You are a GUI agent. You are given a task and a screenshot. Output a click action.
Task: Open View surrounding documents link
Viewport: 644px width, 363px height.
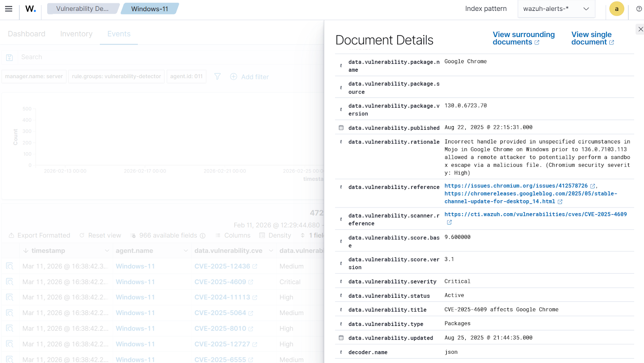click(523, 38)
